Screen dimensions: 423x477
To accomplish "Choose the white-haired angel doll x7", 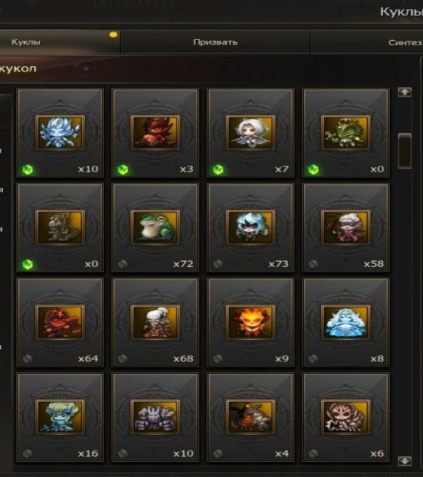I will pos(250,133).
